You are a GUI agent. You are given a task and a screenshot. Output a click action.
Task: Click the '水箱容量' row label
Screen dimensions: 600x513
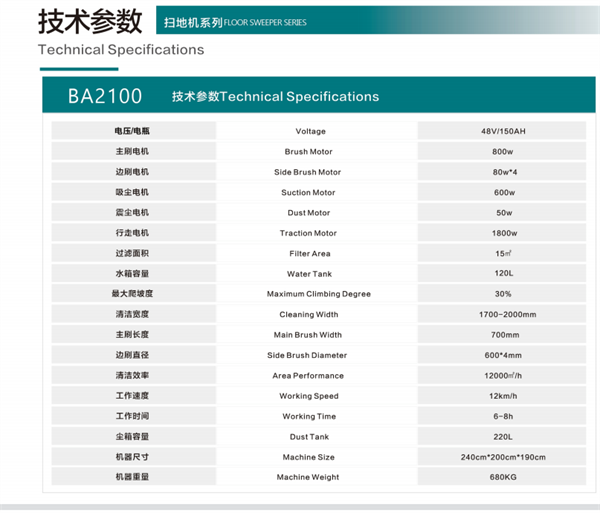click(x=132, y=274)
